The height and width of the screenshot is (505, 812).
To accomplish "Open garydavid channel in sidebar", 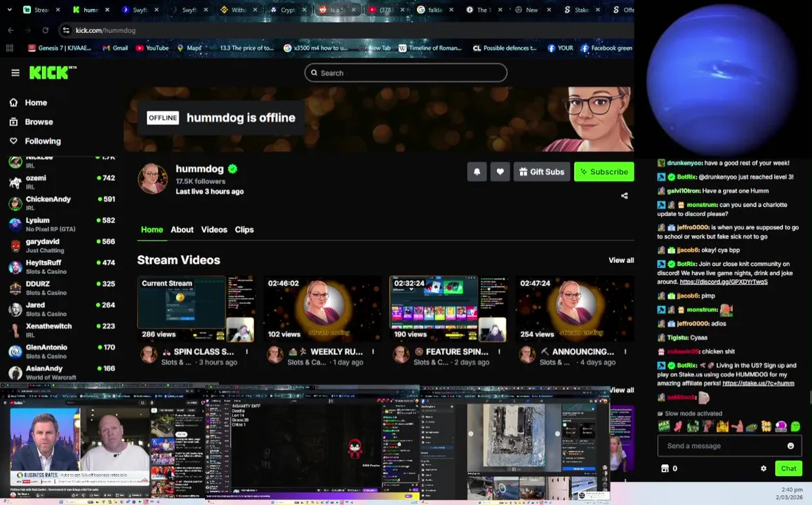I will click(62, 245).
